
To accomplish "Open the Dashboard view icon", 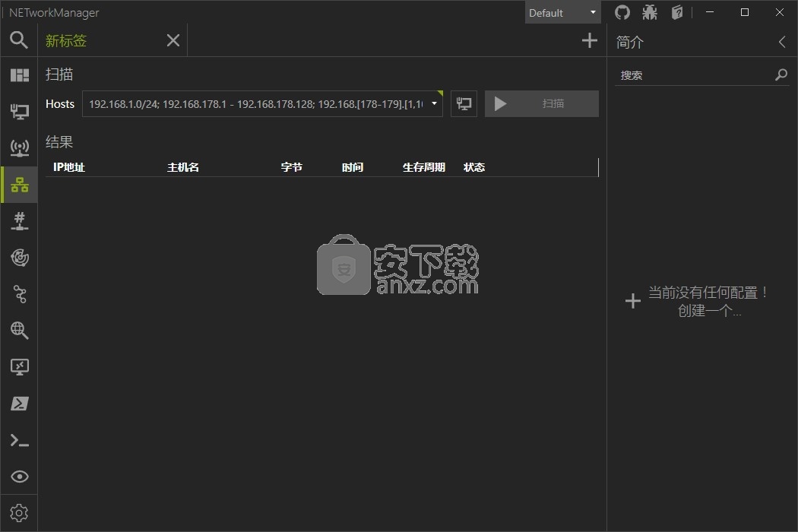I will point(19,75).
